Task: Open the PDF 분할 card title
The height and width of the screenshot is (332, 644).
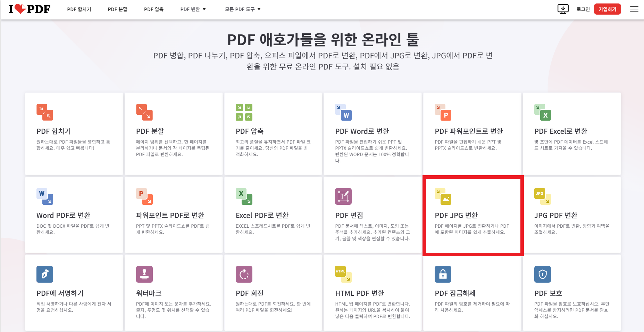Action: click(x=150, y=131)
